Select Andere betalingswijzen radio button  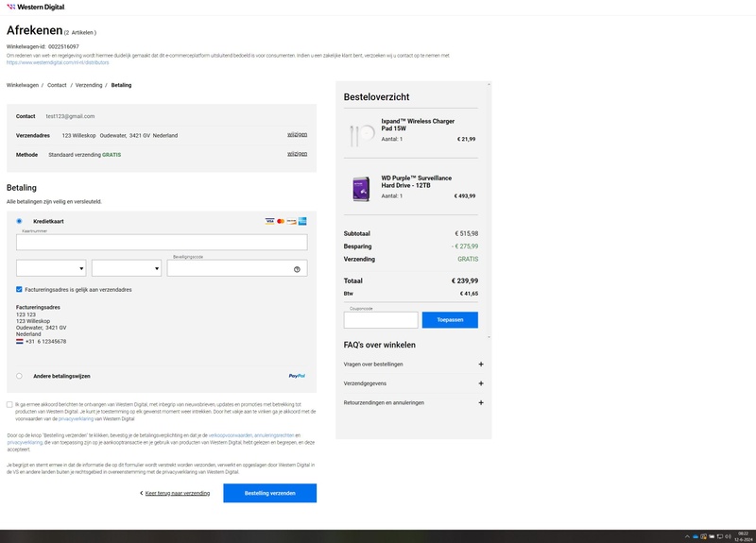pyautogui.click(x=19, y=376)
